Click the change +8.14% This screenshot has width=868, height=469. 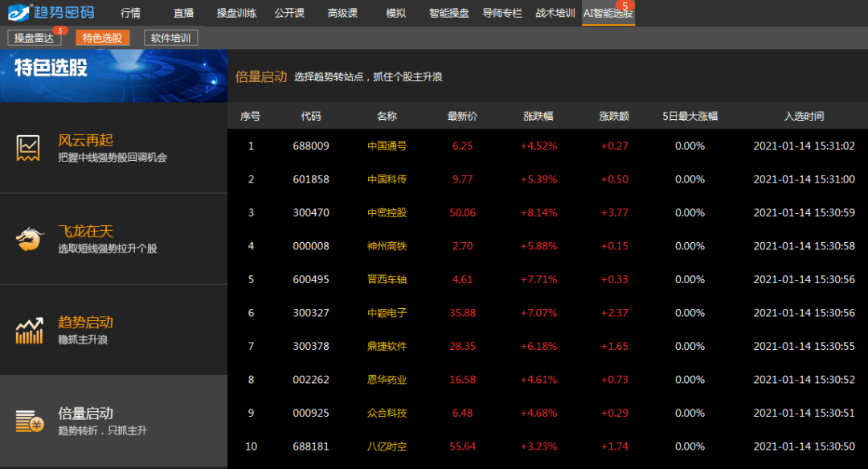coord(538,212)
